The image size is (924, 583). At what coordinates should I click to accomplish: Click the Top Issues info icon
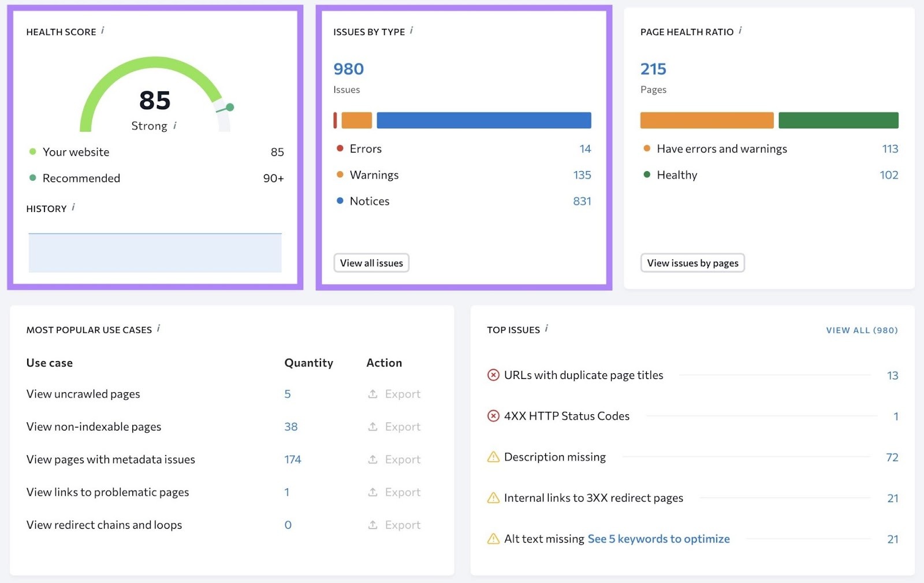(547, 328)
